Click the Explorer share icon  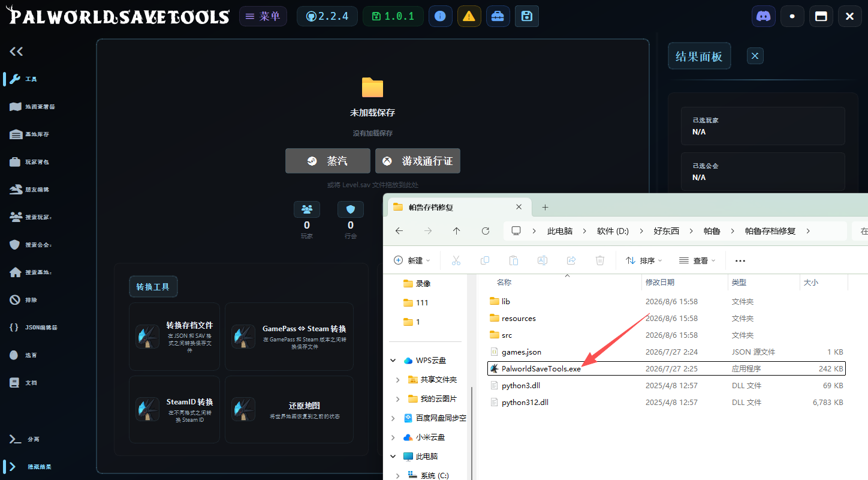tap(571, 260)
